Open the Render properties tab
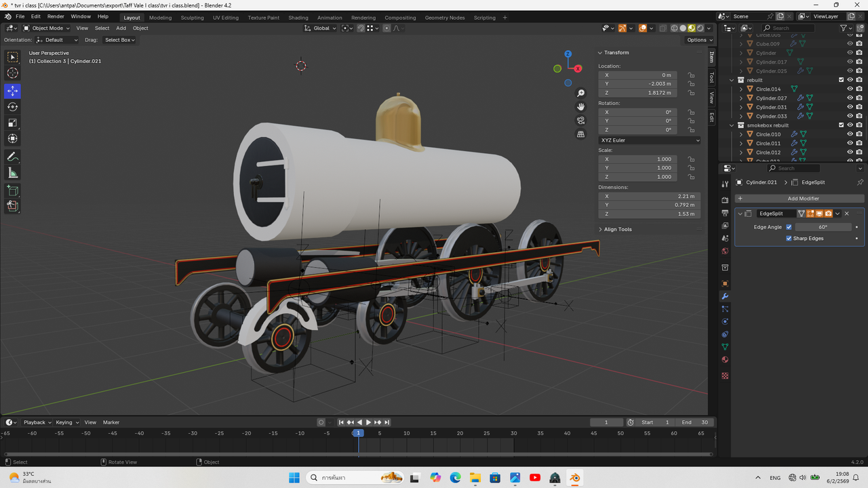The width and height of the screenshot is (868, 488). point(725,199)
